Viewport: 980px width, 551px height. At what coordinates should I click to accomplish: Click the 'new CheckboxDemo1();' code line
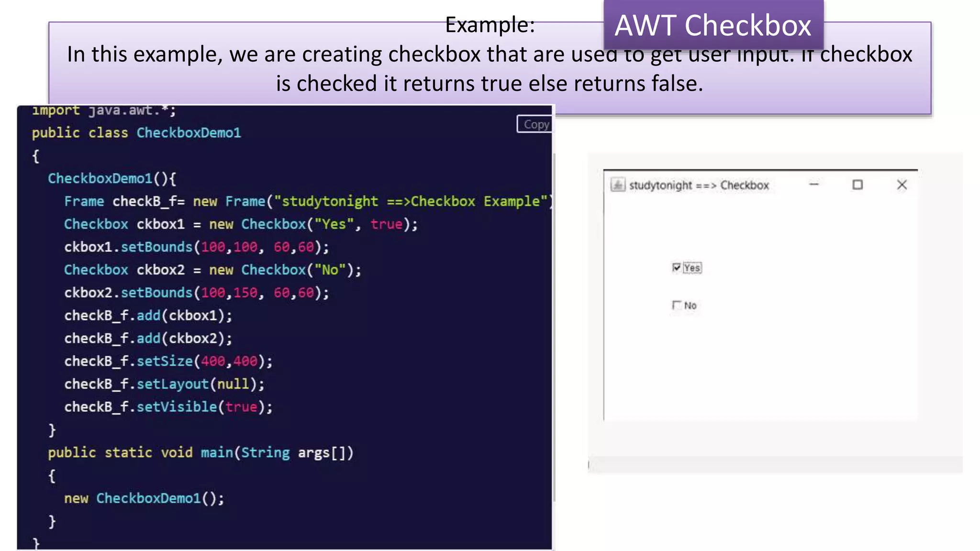(x=144, y=498)
